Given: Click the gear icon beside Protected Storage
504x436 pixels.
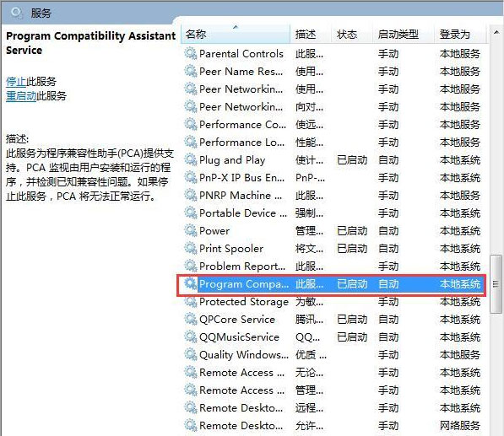Looking at the screenshot, I should pos(190,301).
